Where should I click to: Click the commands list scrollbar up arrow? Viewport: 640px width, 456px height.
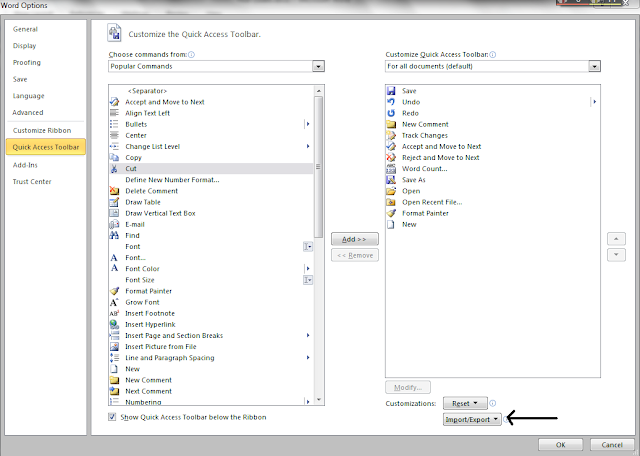coord(319,91)
